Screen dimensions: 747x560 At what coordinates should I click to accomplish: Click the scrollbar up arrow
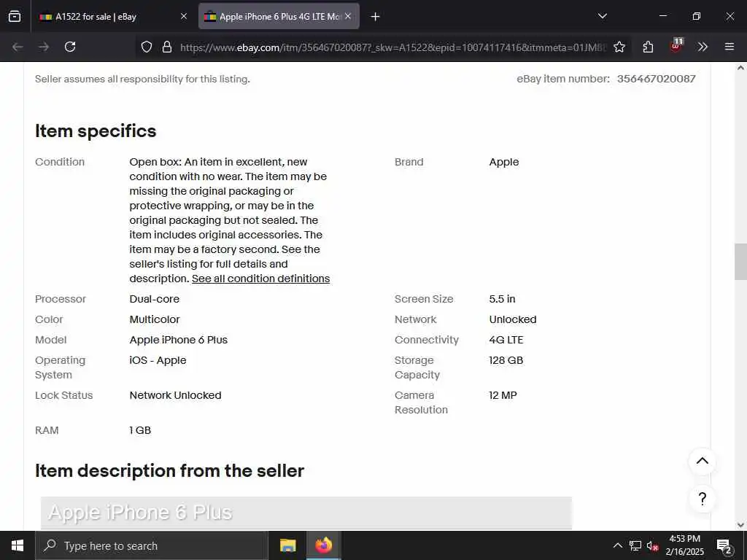(740, 68)
